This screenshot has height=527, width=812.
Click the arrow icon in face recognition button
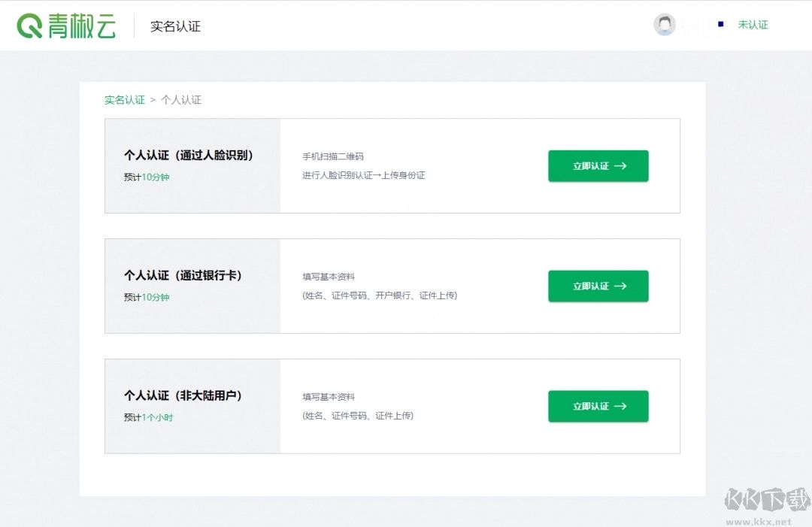pyautogui.click(x=620, y=166)
